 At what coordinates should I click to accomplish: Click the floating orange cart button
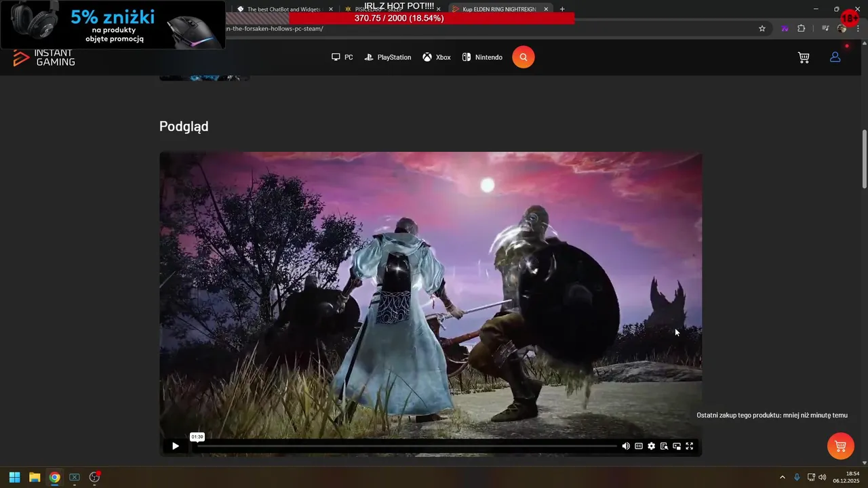click(x=841, y=446)
